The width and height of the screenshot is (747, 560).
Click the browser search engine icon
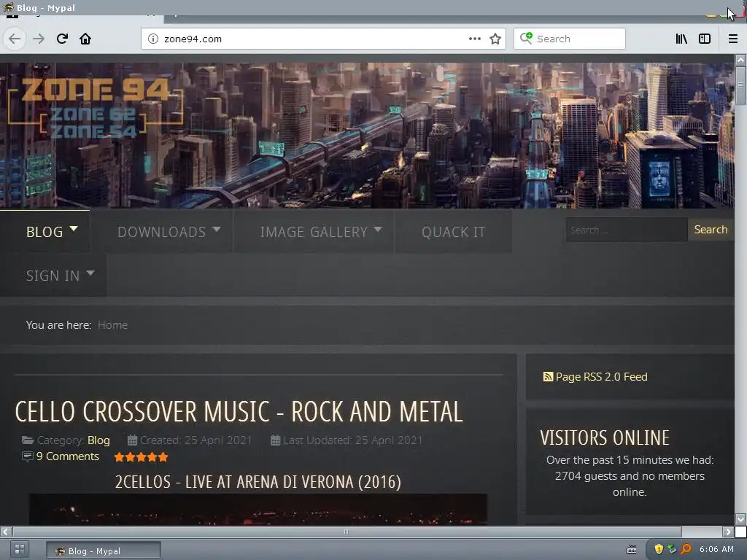point(526,38)
